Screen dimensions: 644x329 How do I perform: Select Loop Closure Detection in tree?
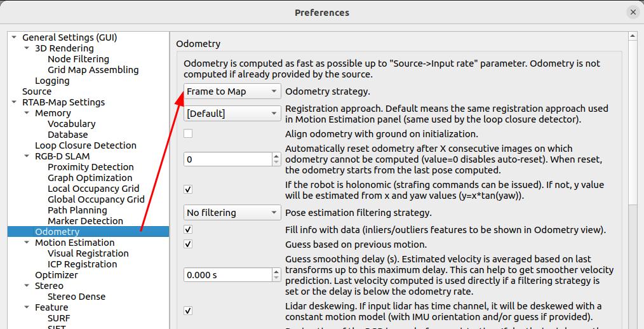[85, 145]
